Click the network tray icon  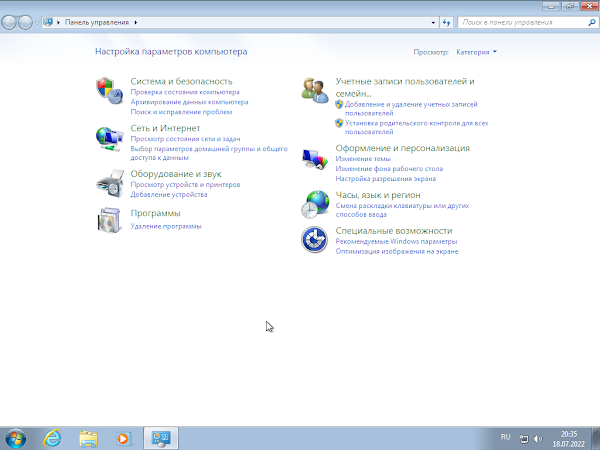pyautogui.click(x=524, y=439)
